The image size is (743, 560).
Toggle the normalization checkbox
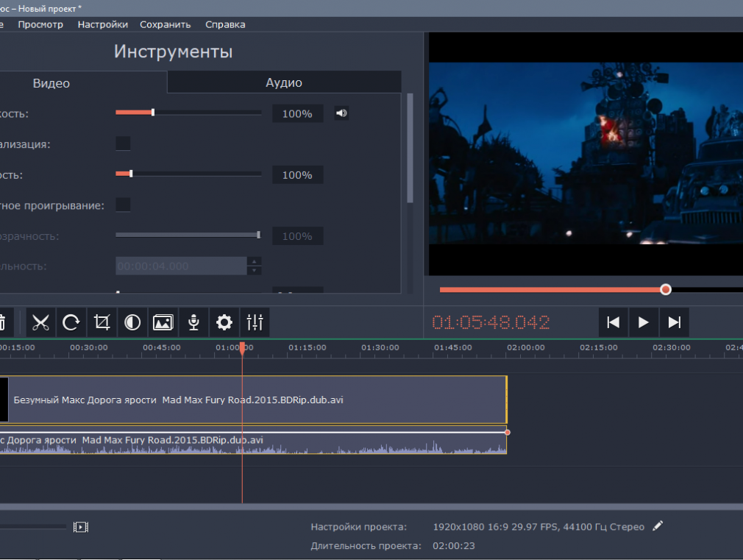[123, 143]
